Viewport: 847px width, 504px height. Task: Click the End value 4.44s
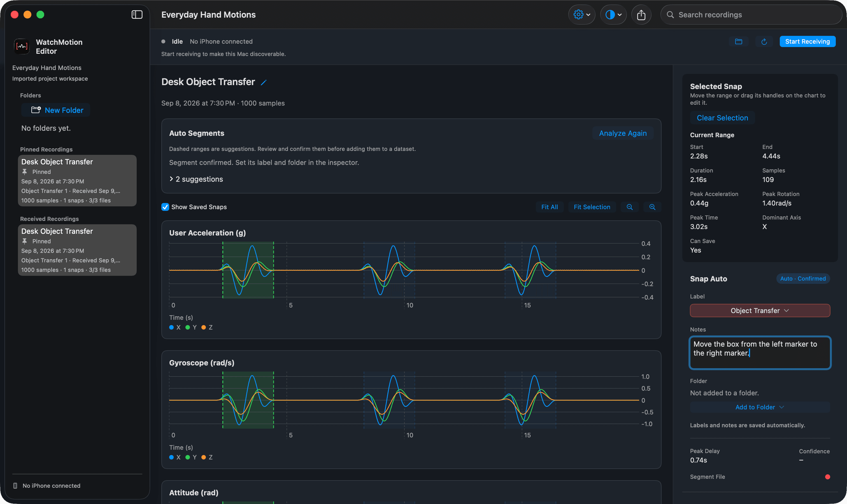(771, 156)
